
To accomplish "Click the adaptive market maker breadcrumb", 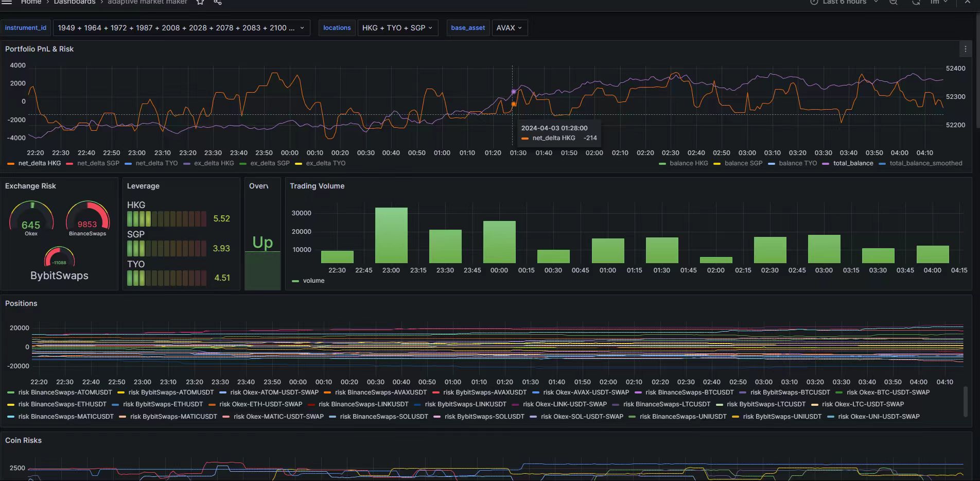I will 147,2.
